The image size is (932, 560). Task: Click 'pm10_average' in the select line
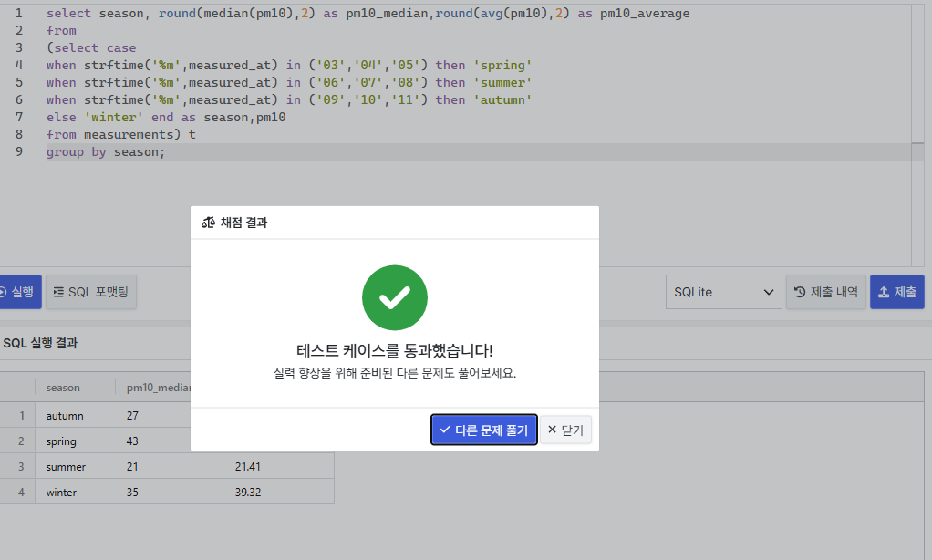click(645, 13)
